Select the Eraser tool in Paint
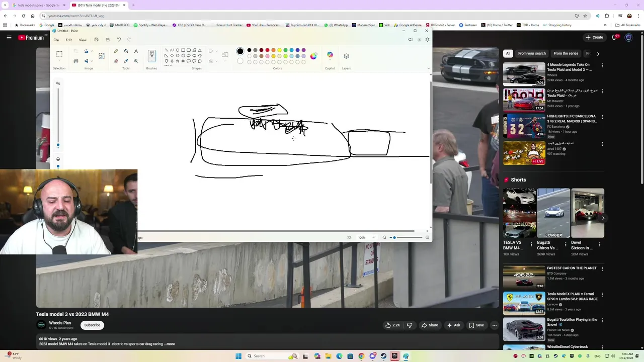The image size is (644, 362). tap(116, 61)
